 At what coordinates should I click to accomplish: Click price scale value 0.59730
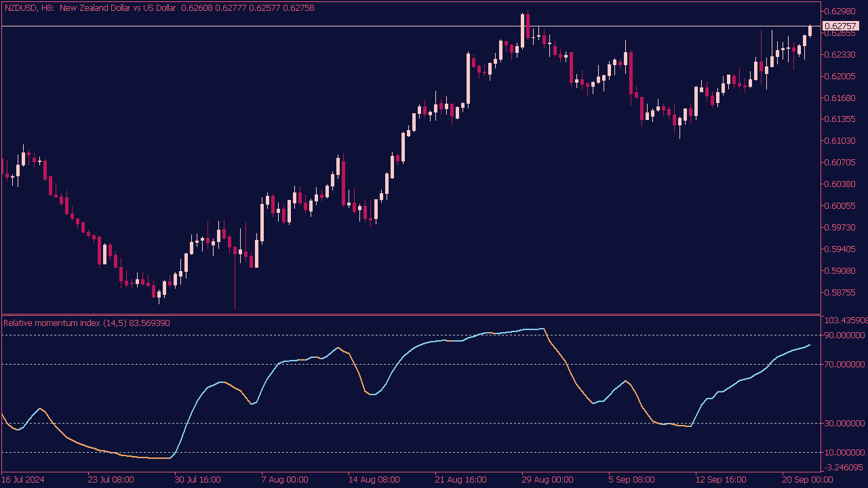point(840,228)
